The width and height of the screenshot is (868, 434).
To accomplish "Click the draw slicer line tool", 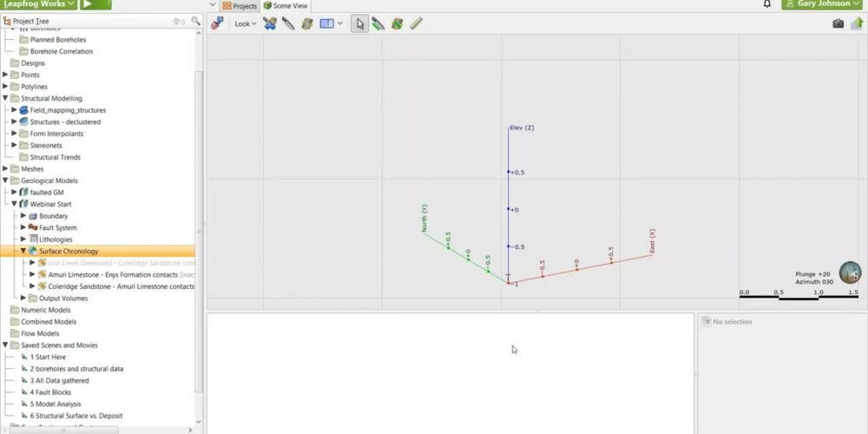I will (288, 23).
